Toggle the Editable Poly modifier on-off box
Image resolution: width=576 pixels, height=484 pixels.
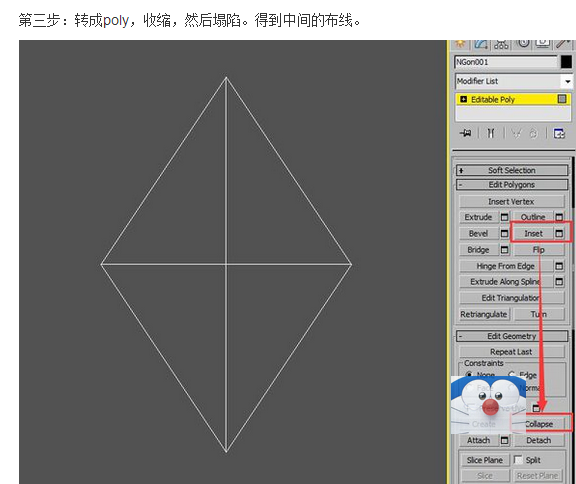562,99
